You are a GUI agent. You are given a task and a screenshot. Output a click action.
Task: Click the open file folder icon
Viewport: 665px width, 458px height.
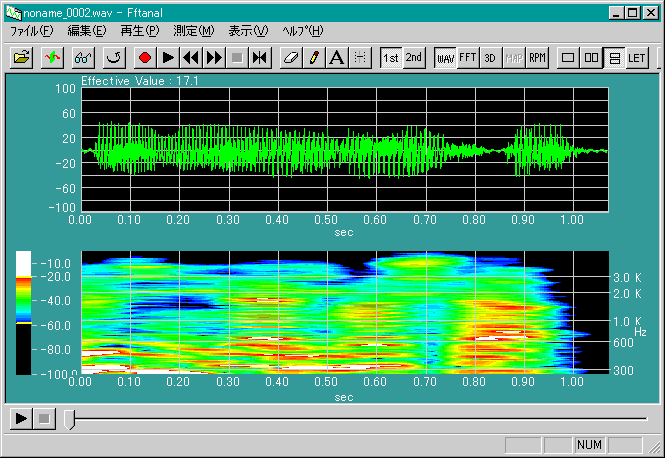coord(21,57)
